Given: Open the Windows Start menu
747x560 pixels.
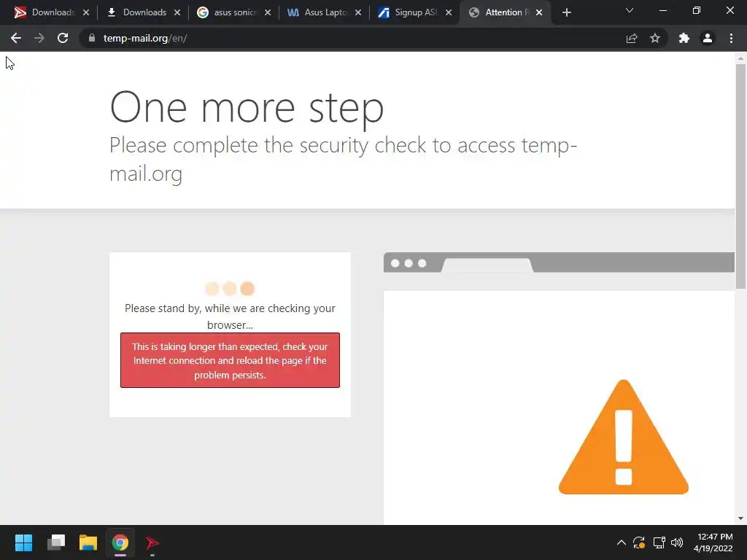Looking at the screenshot, I should pos(23,542).
